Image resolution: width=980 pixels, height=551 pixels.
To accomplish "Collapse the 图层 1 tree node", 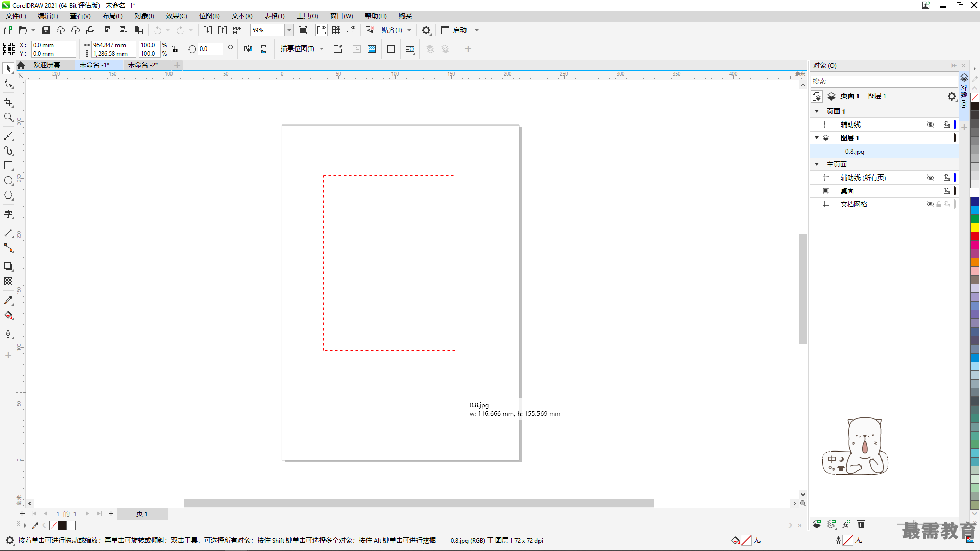I will pyautogui.click(x=817, y=138).
